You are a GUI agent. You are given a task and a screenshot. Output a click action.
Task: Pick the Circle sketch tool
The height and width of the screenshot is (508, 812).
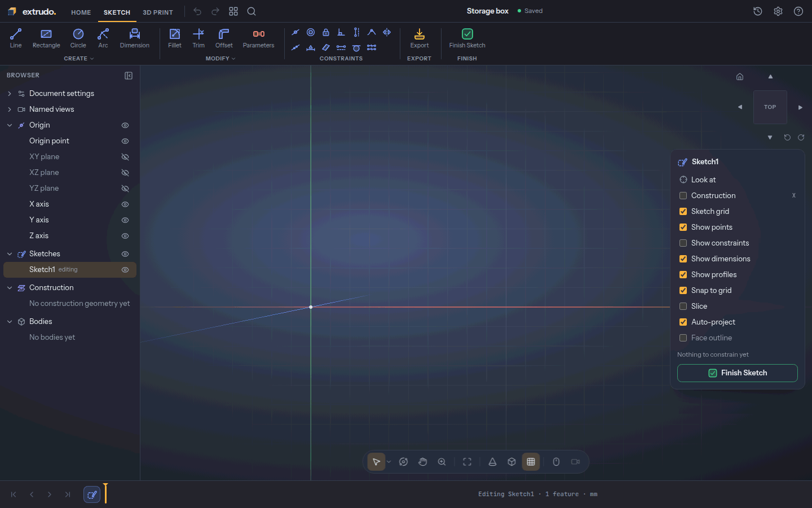tap(78, 38)
